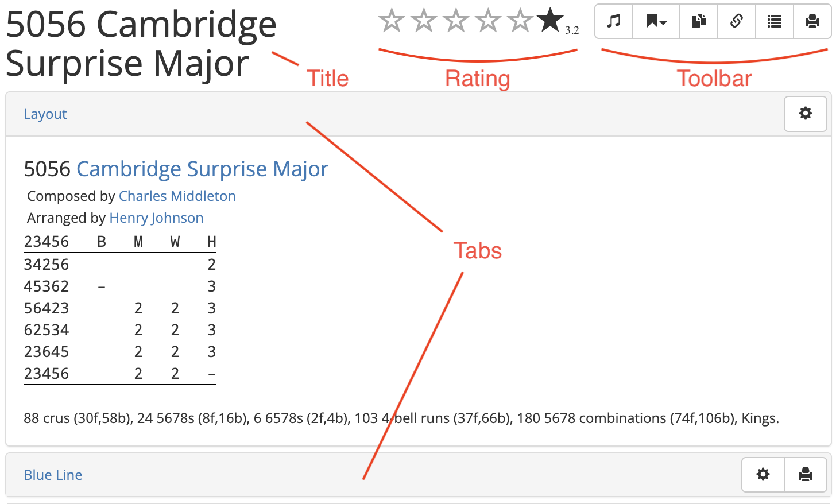Viewport: 836px width, 504px height.
Task: Click the 23456 course end header
Action: tap(47, 242)
